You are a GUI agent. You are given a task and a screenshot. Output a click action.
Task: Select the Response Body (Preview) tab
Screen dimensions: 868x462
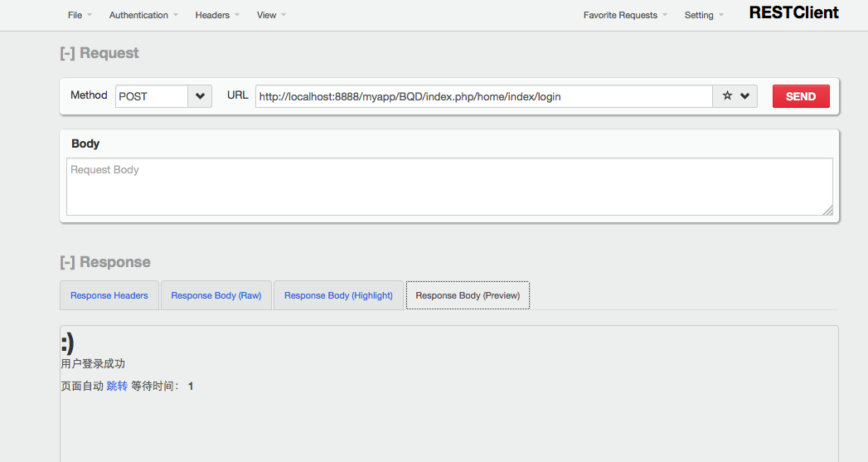[x=468, y=295]
